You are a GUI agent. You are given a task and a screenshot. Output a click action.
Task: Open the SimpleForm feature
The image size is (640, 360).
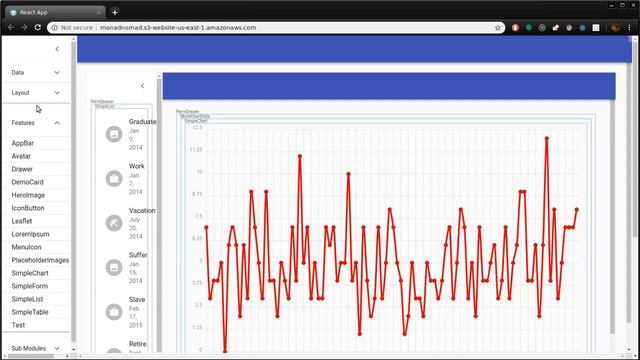30,286
